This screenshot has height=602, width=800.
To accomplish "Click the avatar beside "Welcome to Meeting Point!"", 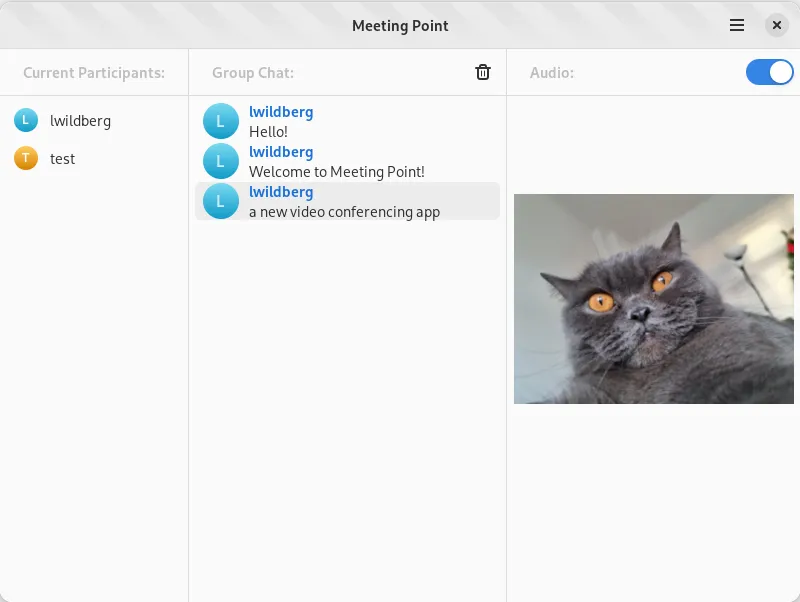I will point(221,161).
